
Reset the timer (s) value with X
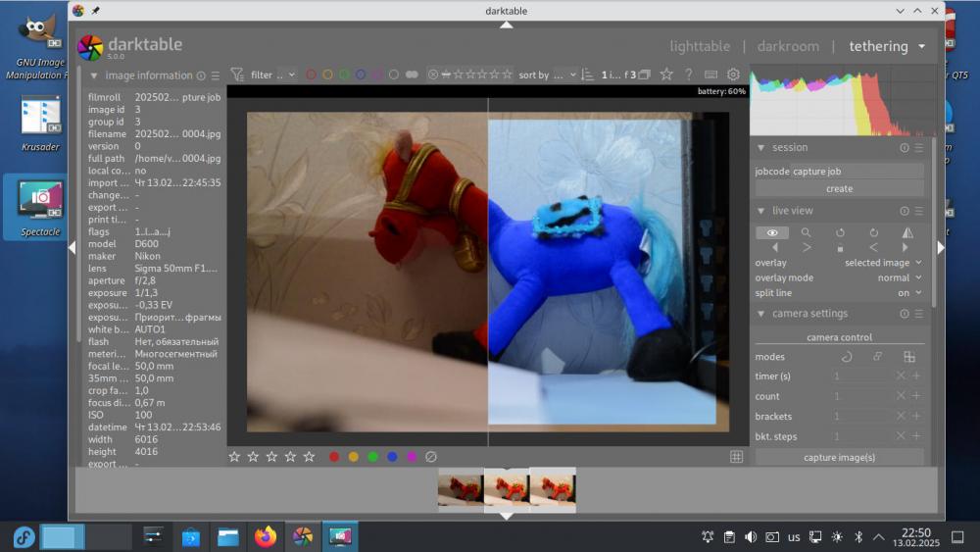click(x=901, y=376)
